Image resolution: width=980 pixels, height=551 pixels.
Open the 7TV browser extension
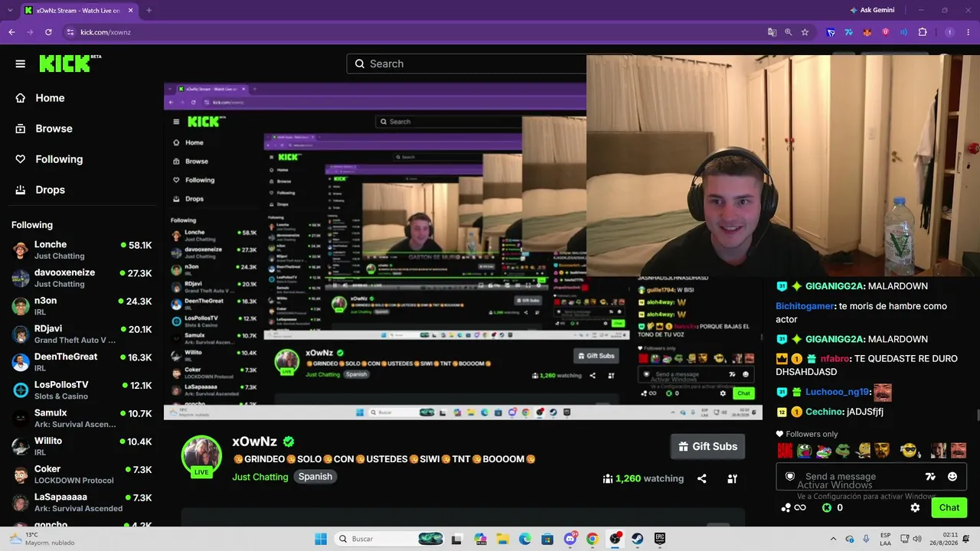tap(849, 32)
